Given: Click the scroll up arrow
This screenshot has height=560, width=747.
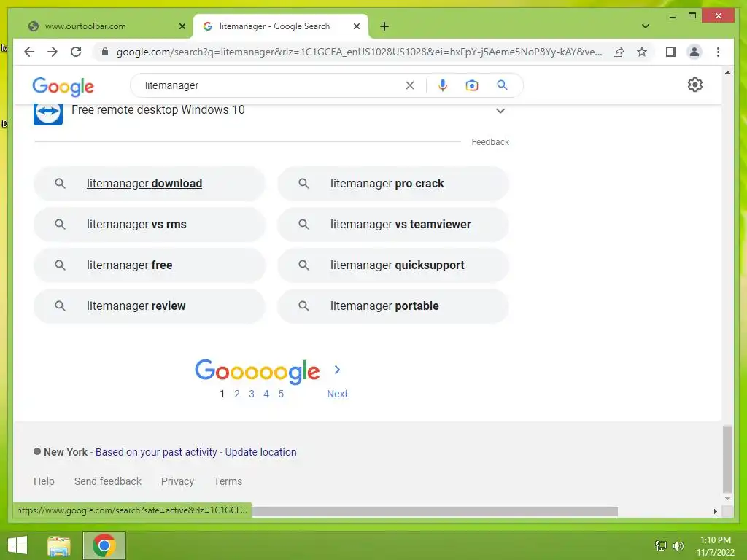Looking at the screenshot, I should point(727,72).
